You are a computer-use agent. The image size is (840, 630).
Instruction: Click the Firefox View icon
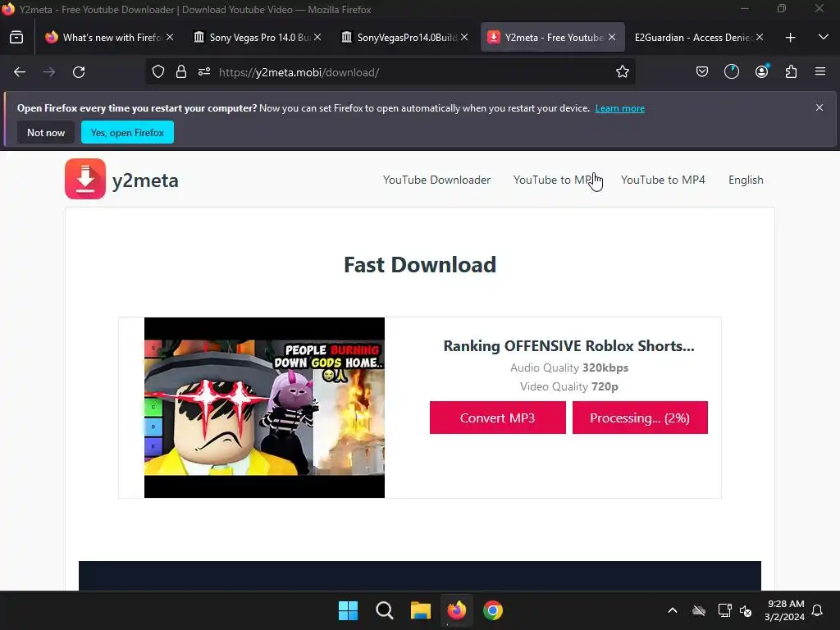16,38
